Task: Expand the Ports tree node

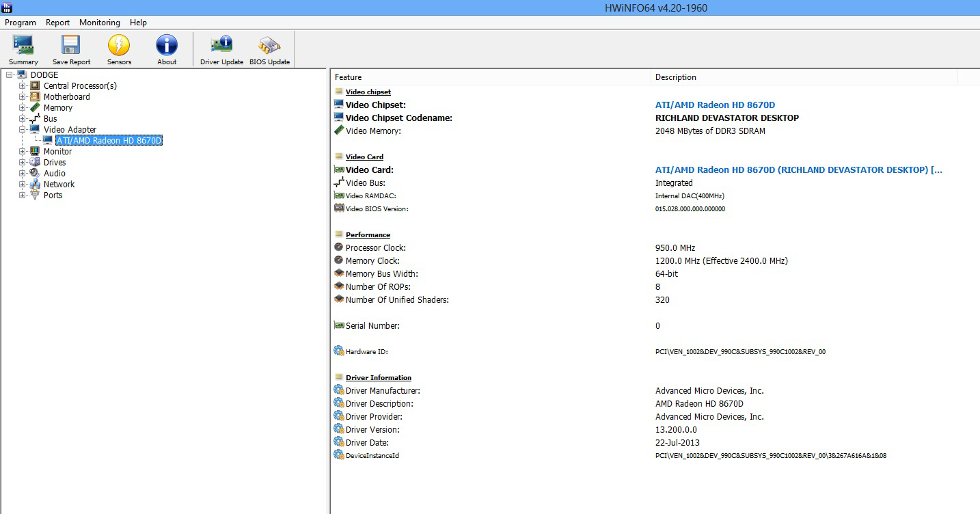Action: click(x=23, y=195)
